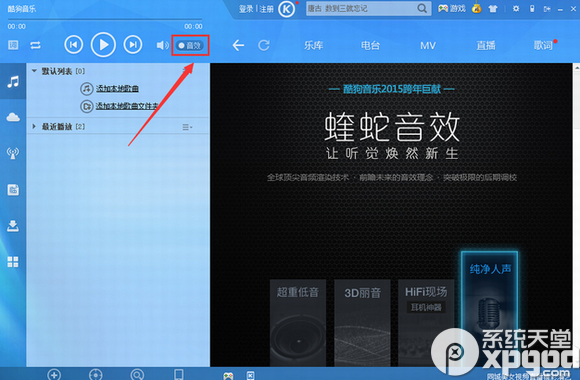
Task: Switch to the 乐库 tab
Action: click(x=314, y=46)
